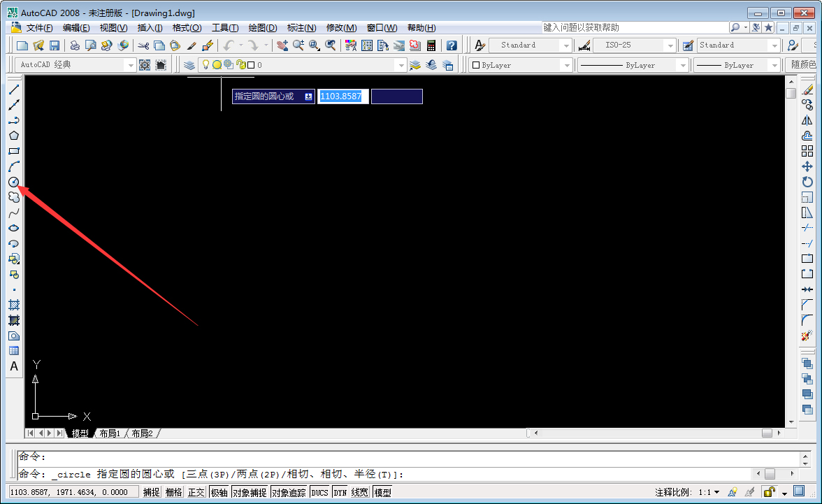Viewport: 822px width, 504px height.
Task: Select the Multiline Text tool
Action: pos(14,366)
